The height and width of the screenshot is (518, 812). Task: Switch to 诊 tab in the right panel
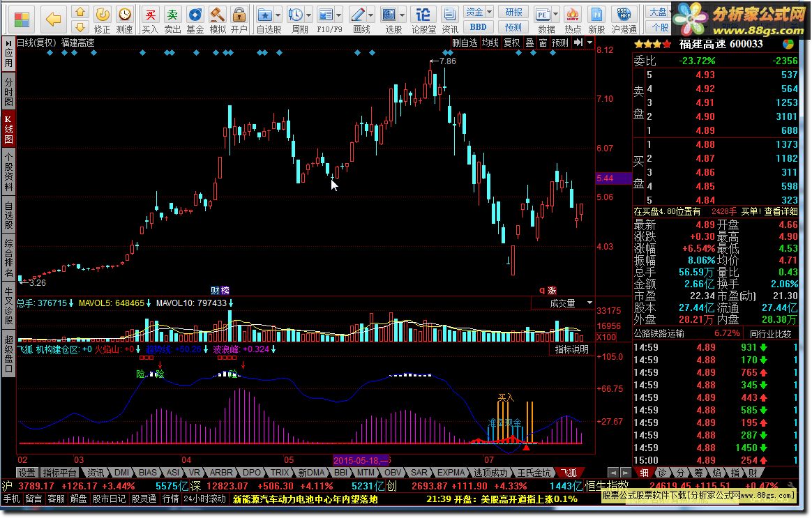662,473
